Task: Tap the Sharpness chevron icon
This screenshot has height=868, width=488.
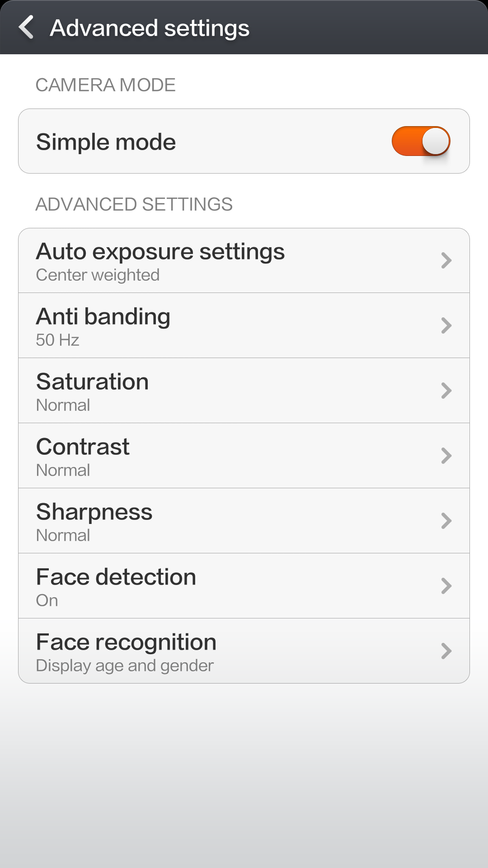Action: 446,521
